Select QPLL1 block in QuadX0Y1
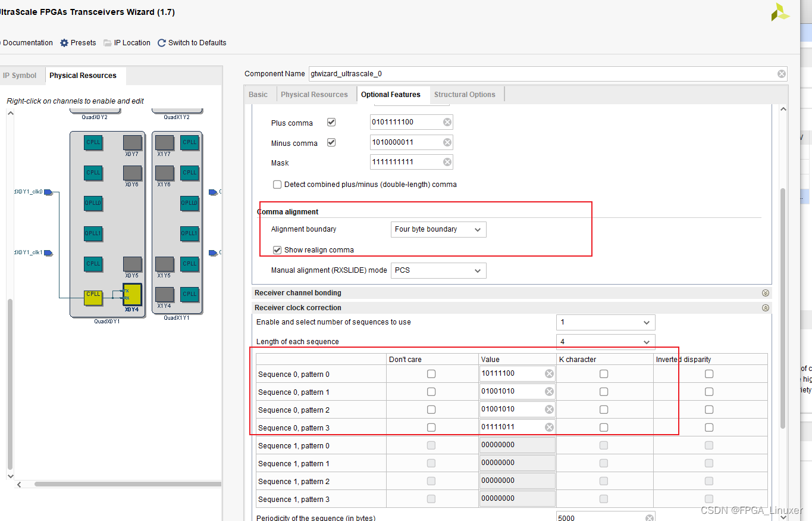The height and width of the screenshot is (521, 812). 93,233
